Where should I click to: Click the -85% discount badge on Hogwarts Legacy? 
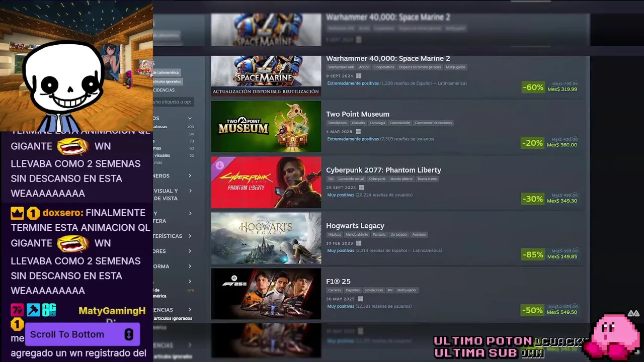[533, 255]
